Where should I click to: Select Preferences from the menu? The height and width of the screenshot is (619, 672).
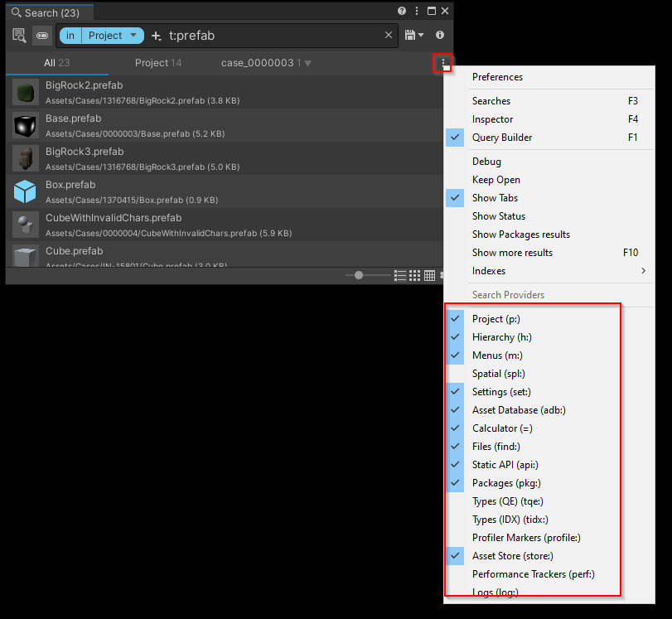(x=497, y=77)
